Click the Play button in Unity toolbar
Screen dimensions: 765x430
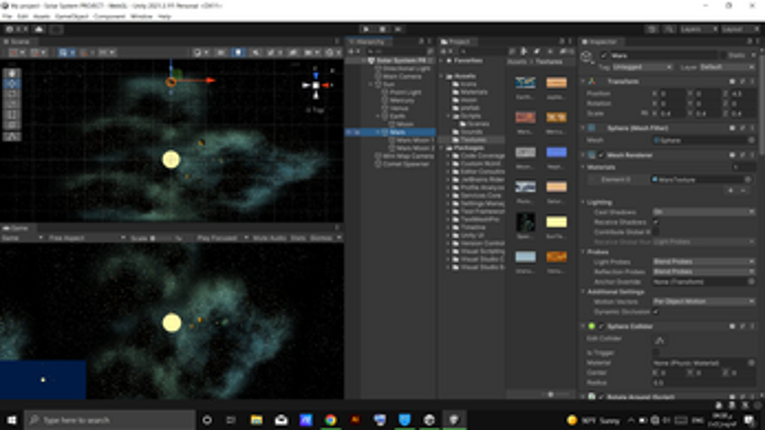point(366,29)
